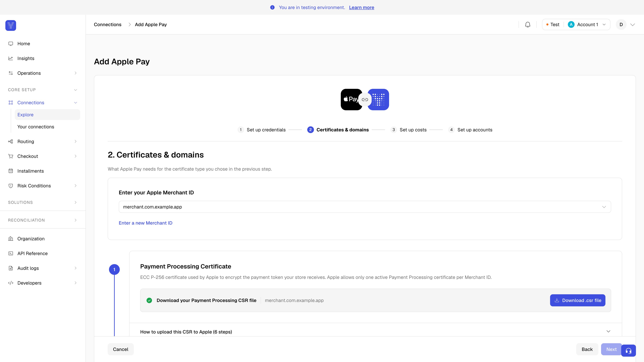The image size is (644, 362).
Task: Open the notifications bell
Action: coord(527,24)
